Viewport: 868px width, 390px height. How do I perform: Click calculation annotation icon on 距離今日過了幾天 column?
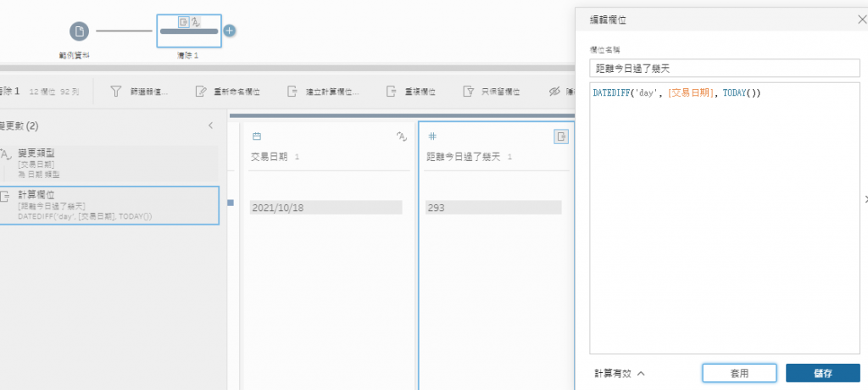click(561, 136)
